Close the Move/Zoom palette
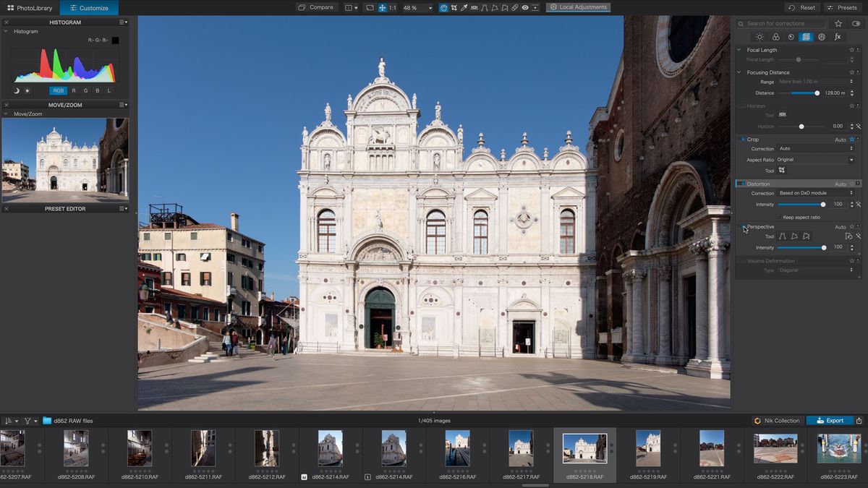The width and height of the screenshot is (868, 488). click(x=6, y=105)
